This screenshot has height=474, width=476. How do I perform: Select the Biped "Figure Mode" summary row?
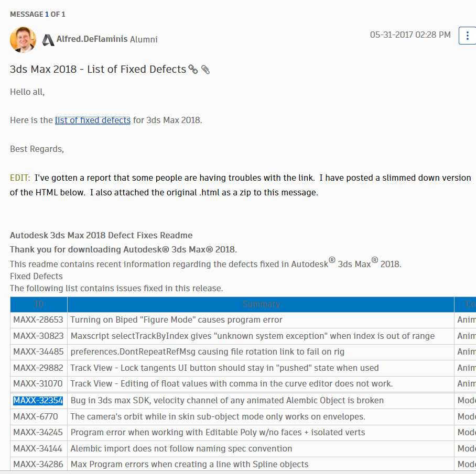pyautogui.click(x=176, y=320)
